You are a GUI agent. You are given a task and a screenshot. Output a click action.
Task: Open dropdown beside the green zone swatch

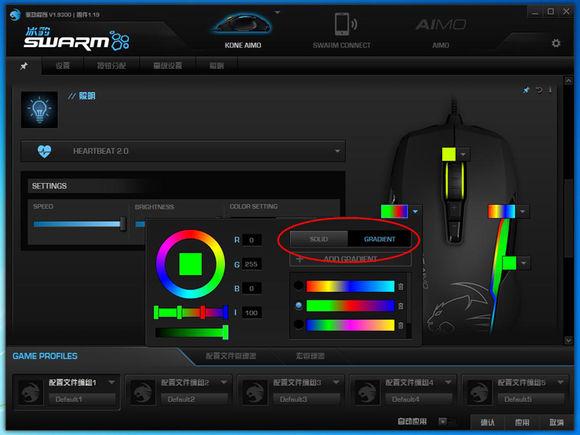pos(523,263)
